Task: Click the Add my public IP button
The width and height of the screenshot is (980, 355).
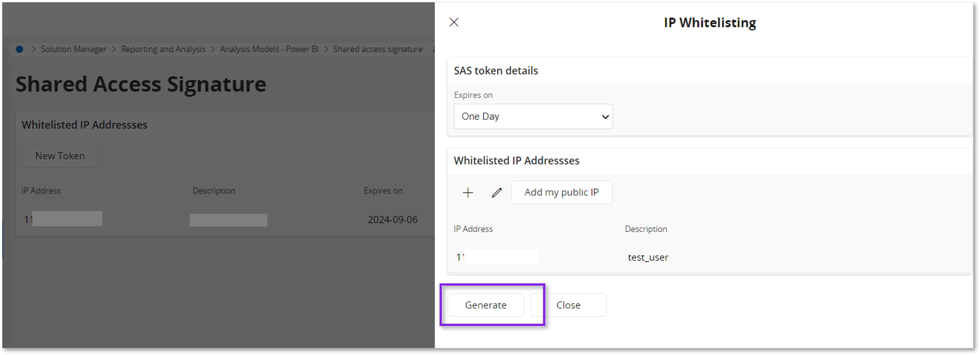Action: pyautogui.click(x=562, y=192)
